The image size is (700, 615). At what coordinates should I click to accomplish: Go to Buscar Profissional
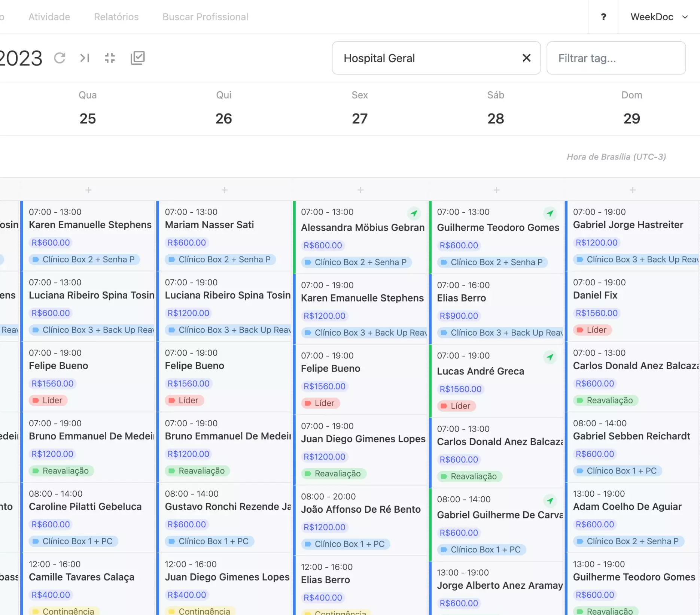205,17
